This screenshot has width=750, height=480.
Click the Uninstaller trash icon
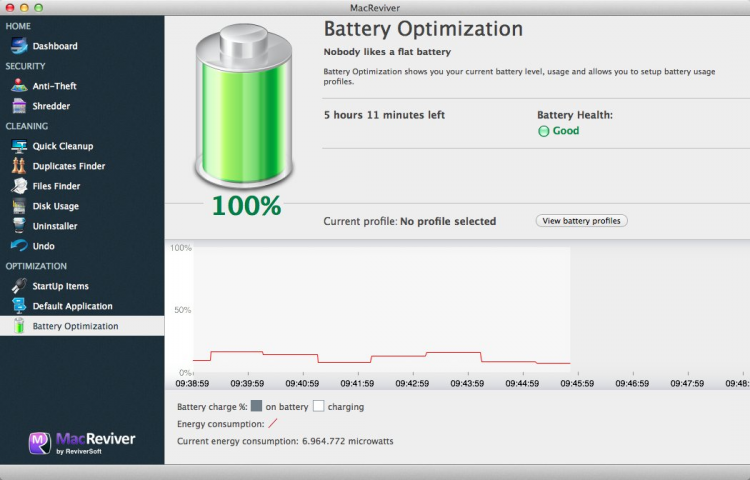click(19, 226)
